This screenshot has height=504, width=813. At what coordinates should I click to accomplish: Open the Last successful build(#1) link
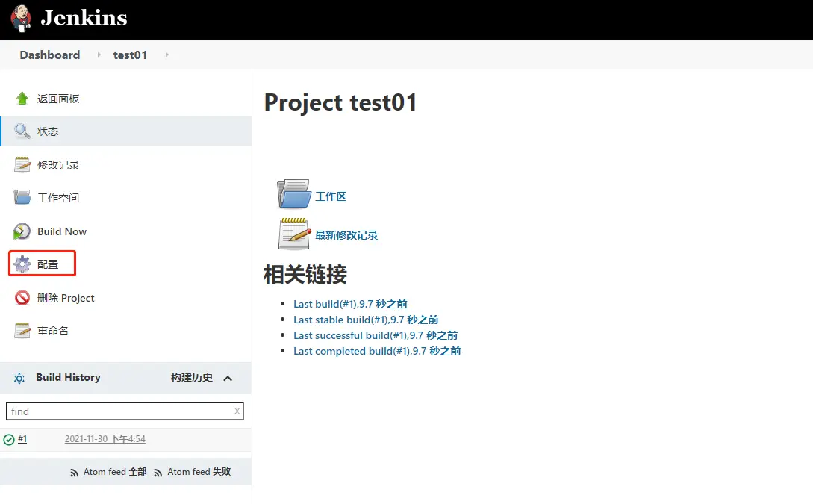pyautogui.click(x=375, y=335)
